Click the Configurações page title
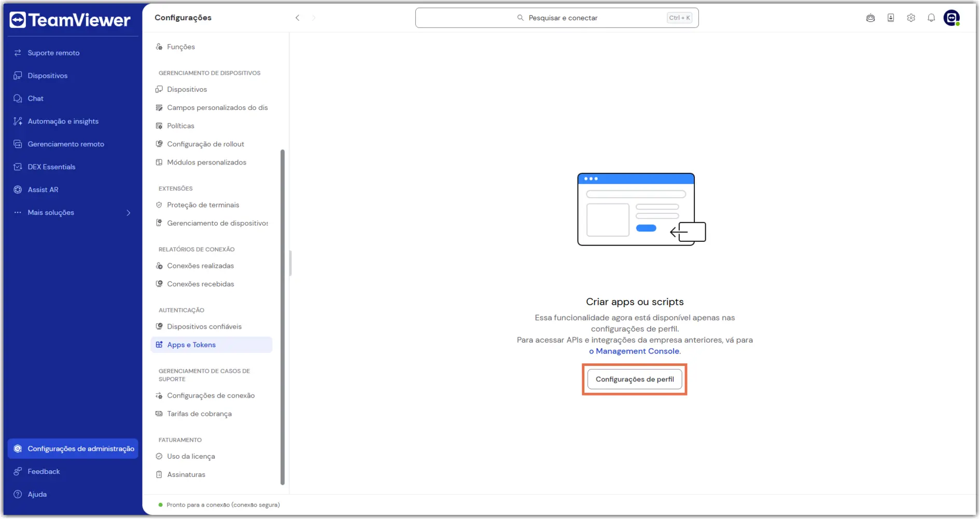This screenshot has width=980, height=519. click(x=183, y=18)
